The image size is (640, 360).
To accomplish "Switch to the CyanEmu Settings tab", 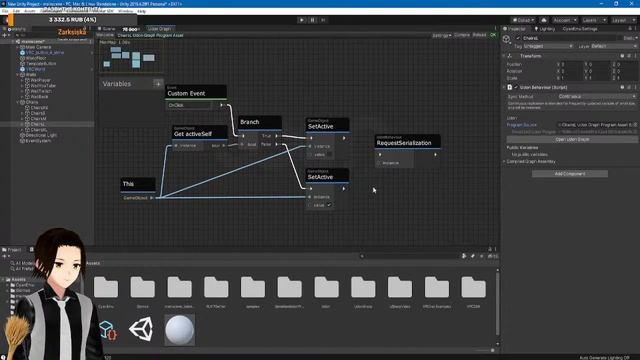I will 580,29.
